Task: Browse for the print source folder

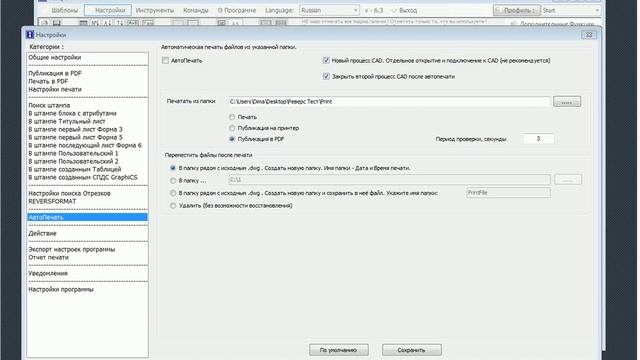Action: pyautogui.click(x=567, y=102)
